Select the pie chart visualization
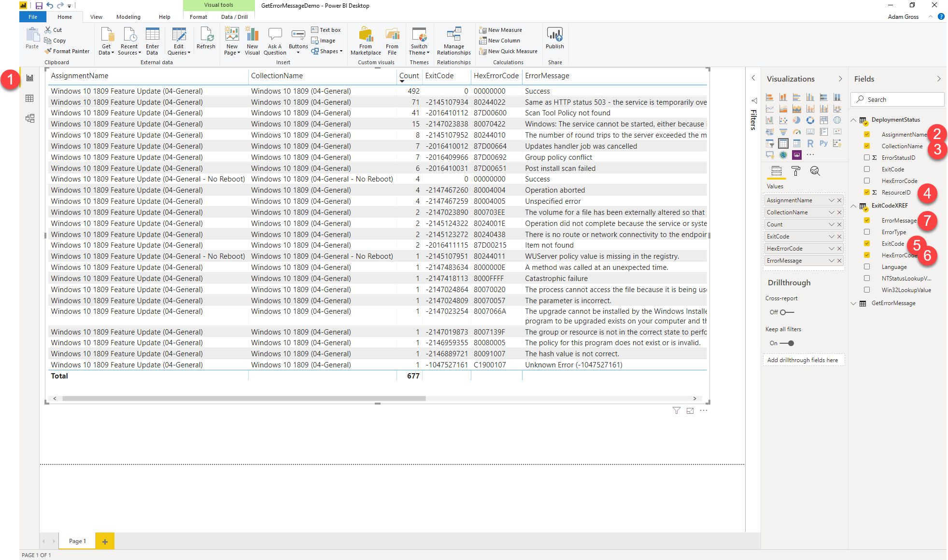948x560 pixels. tap(796, 120)
